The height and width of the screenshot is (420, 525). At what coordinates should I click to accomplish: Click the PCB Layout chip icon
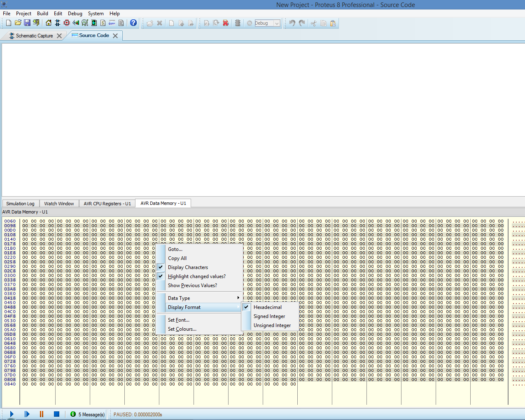(x=67, y=23)
